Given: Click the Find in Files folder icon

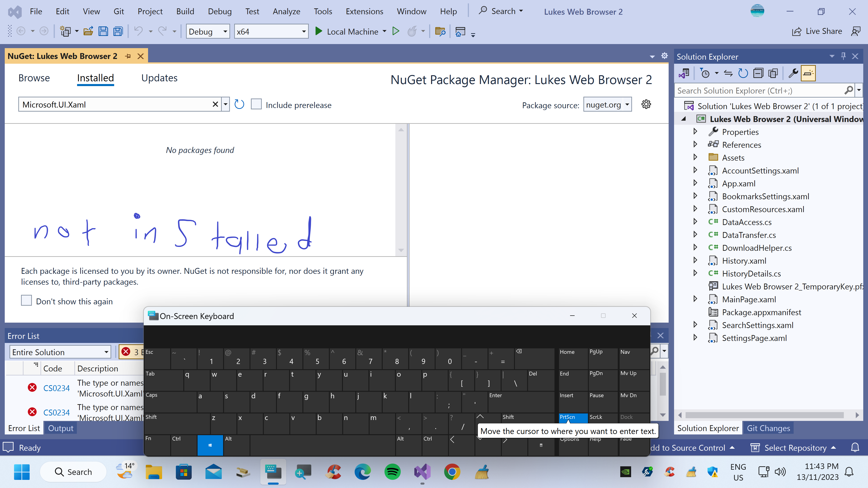Looking at the screenshot, I should click(x=440, y=32).
